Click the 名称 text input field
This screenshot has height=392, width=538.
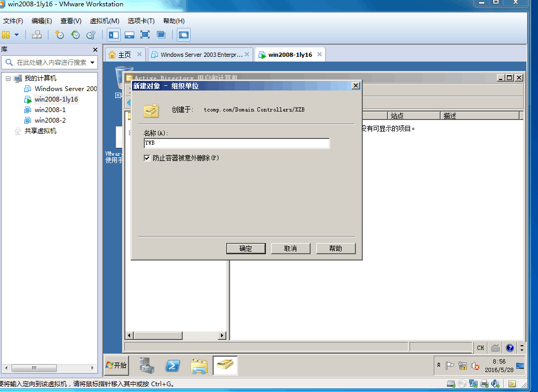(237, 143)
